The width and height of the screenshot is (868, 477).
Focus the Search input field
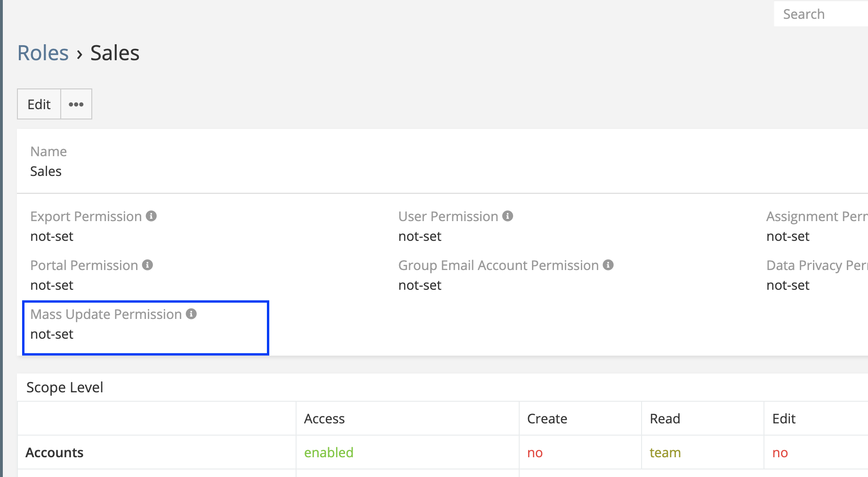[x=821, y=14]
